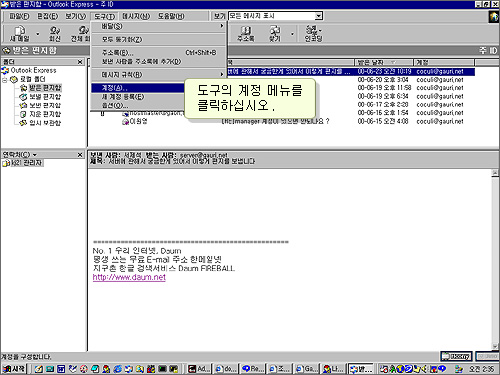
Task: Click the 찾기 (Find) toolbar icon
Action: coord(275,34)
